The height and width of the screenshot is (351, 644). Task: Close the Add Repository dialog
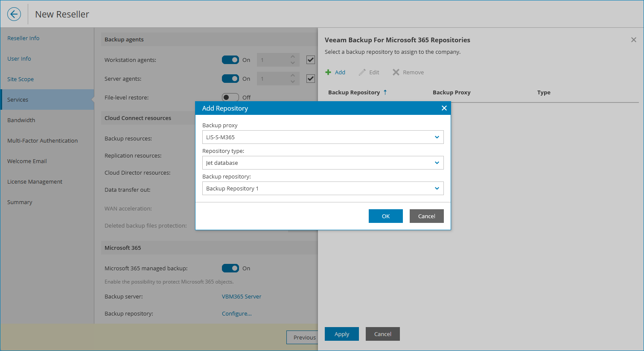pyautogui.click(x=444, y=108)
